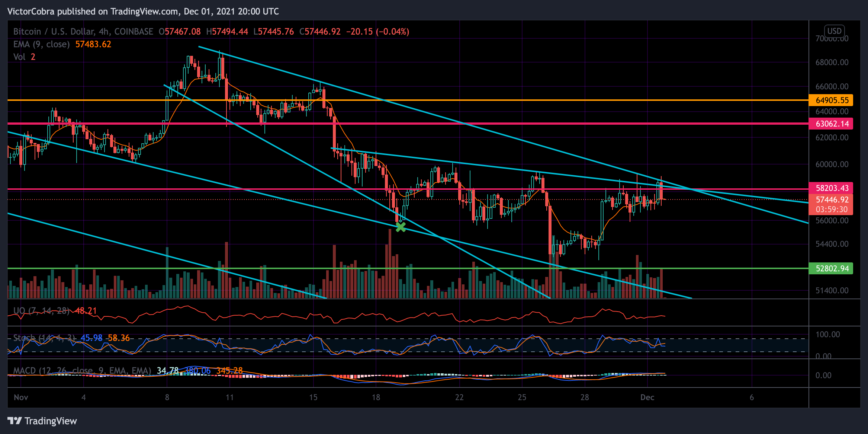Screen dimensions: 868x434
Task: Click the MACD value 345.28
Action: point(229,371)
